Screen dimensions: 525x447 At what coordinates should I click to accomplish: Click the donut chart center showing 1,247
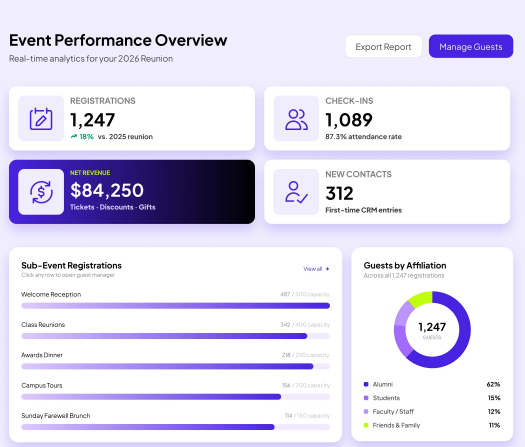click(x=432, y=327)
